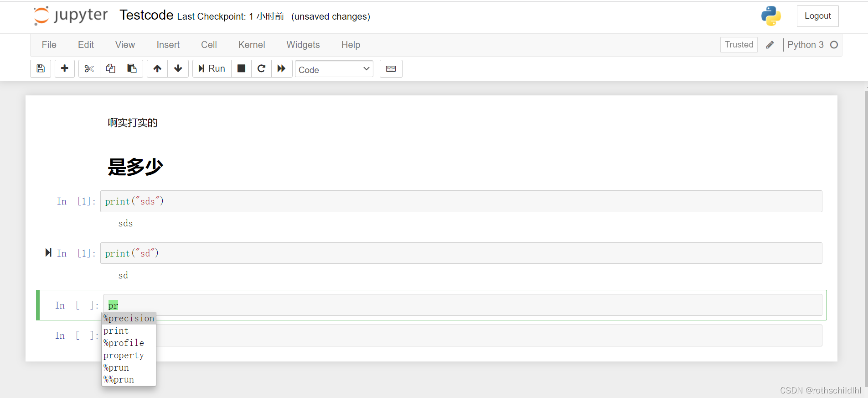This screenshot has height=398, width=868.
Task: Click the Trusted notebook button
Action: coord(739,45)
